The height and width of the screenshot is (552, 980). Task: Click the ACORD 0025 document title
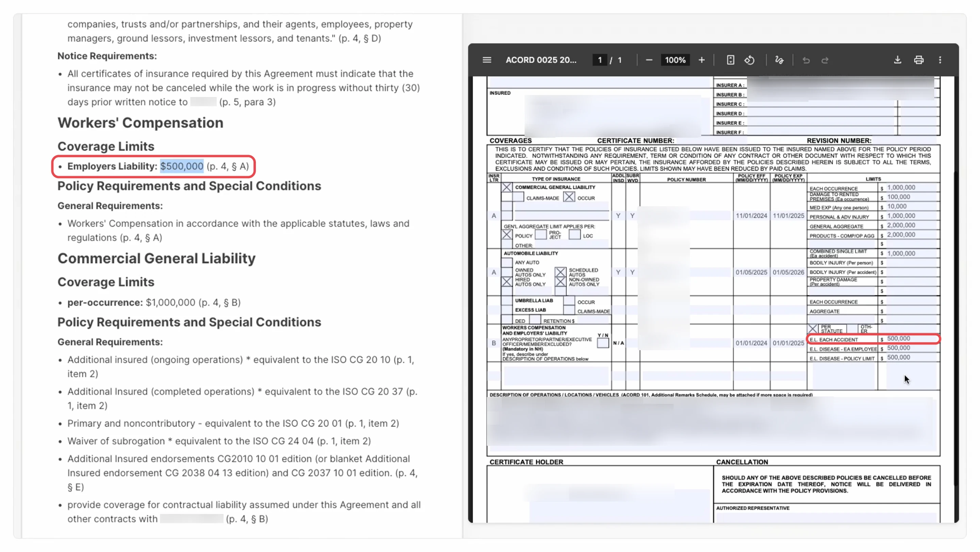pyautogui.click(x=541, y=60)
